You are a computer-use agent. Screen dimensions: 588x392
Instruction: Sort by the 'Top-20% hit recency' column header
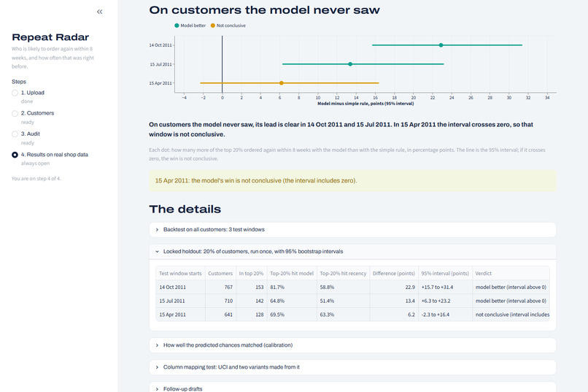point(343,274)
